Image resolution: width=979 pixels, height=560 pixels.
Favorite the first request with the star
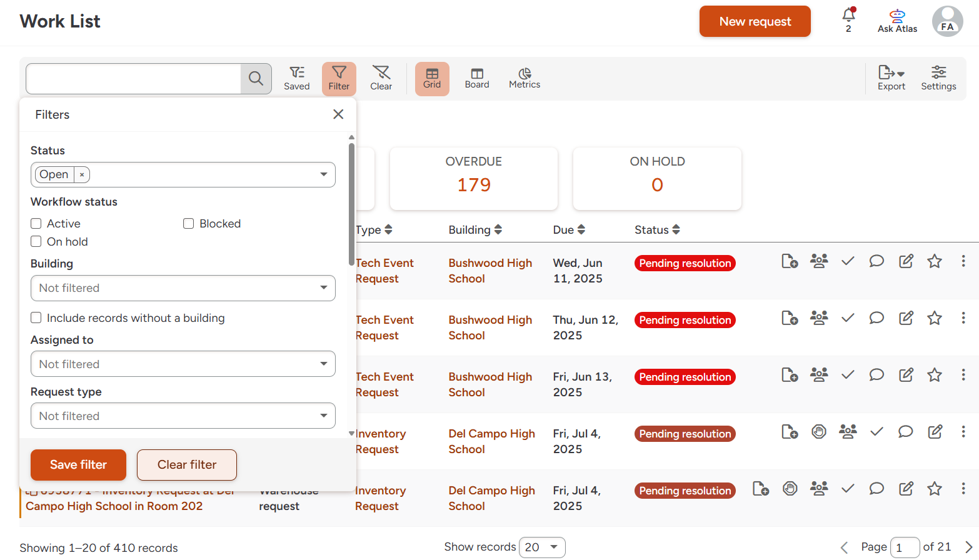pyautogui.click(x=934, y=261)
